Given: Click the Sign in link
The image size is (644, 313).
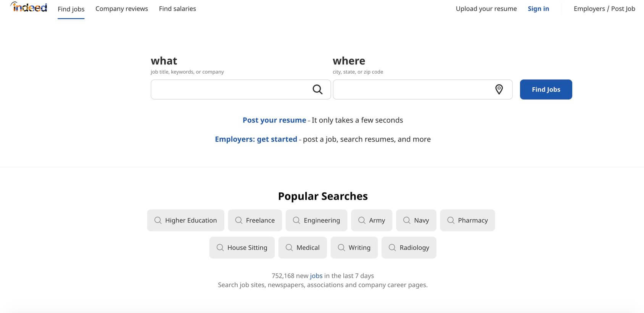Looking at the screenshot, I should click(x=538, y=9).
